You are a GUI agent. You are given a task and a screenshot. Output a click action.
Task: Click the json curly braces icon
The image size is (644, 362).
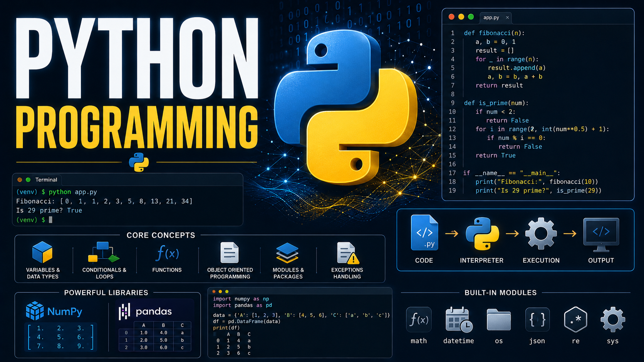[x=537, y=319]
